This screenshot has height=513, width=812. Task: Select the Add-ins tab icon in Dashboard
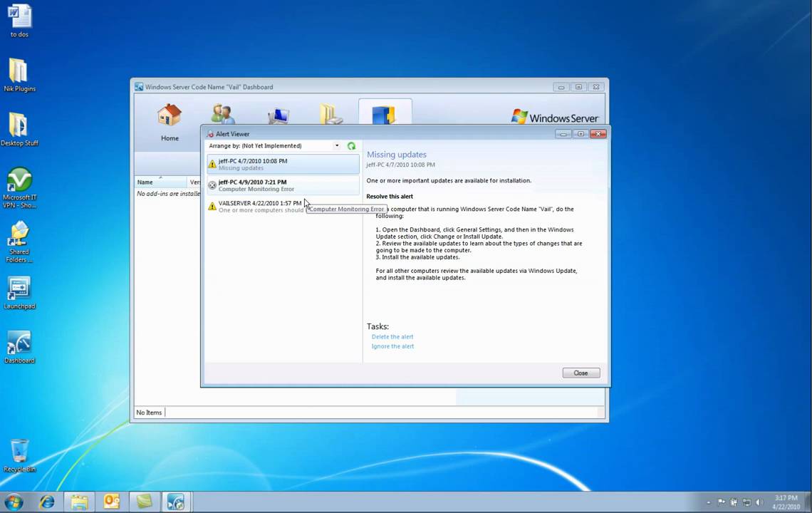coord(384,114)
